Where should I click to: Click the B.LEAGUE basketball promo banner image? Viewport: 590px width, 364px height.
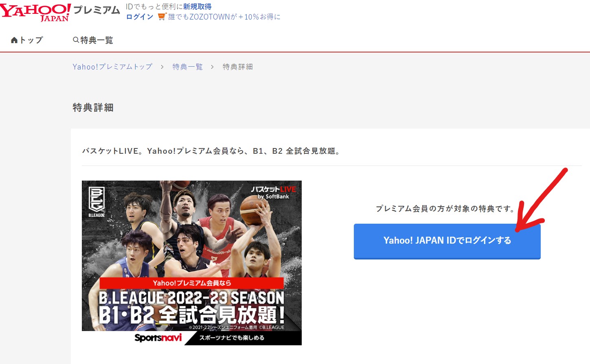tap(192, 263)
